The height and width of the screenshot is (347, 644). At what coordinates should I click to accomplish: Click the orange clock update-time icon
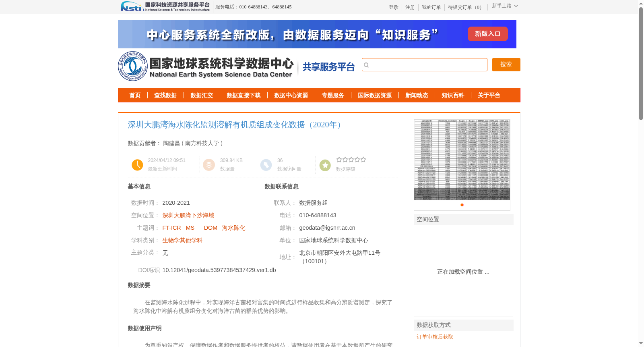(x=137, y=165)
